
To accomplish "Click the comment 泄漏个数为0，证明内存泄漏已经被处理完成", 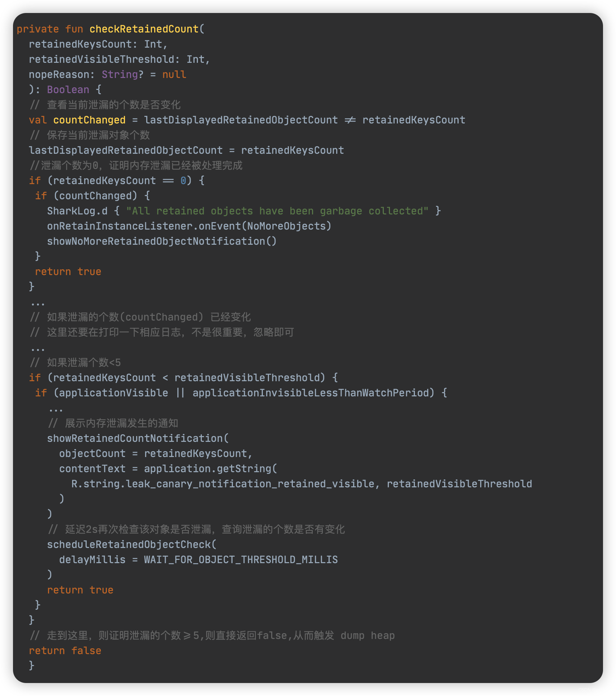I will tap(136, 165).
